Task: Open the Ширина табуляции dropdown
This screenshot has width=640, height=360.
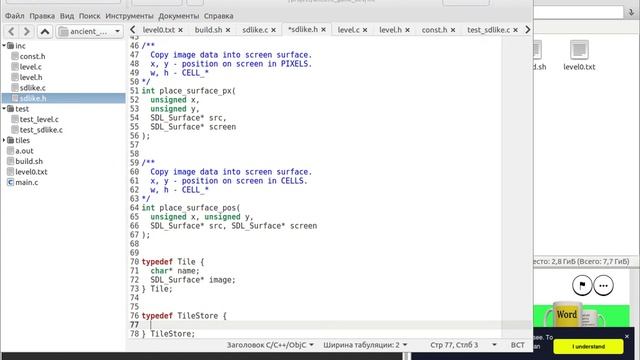Action: coord(365,345)
